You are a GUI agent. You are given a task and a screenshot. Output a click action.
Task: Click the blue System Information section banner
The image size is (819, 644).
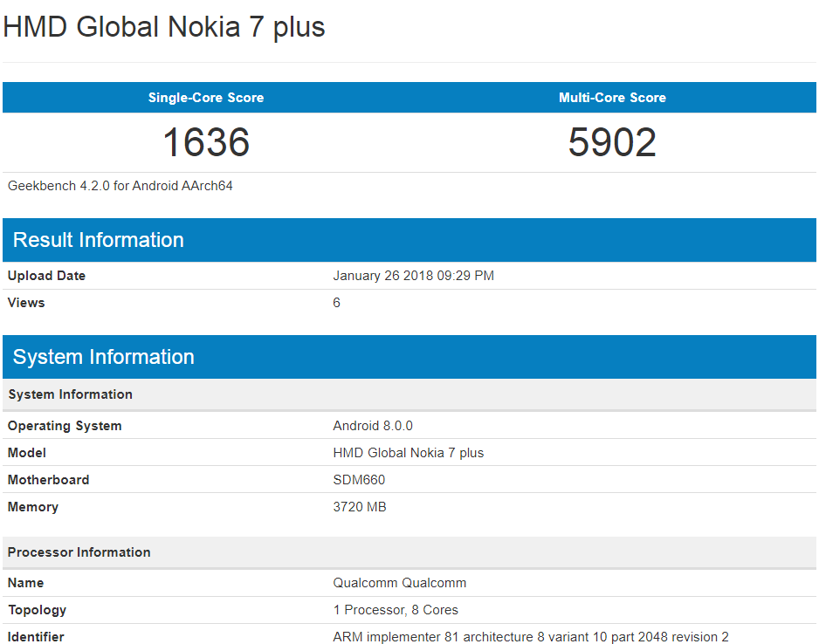point(409,357)
